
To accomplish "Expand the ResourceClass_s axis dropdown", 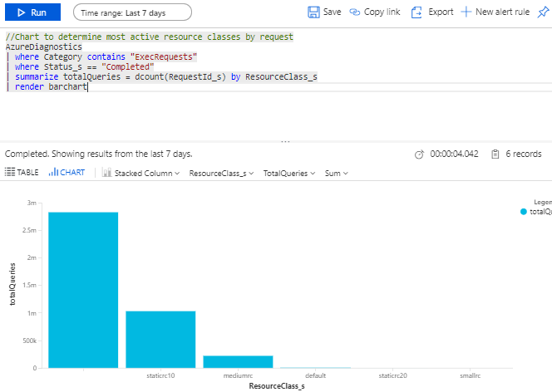I will pyautogui.click(x=222, y=173).
